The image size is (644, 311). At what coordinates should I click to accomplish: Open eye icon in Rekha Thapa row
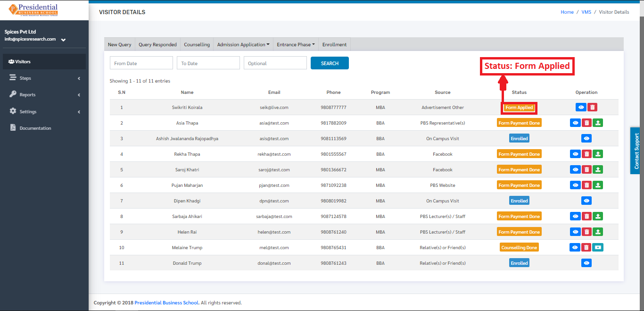click(x=575, y=154)
